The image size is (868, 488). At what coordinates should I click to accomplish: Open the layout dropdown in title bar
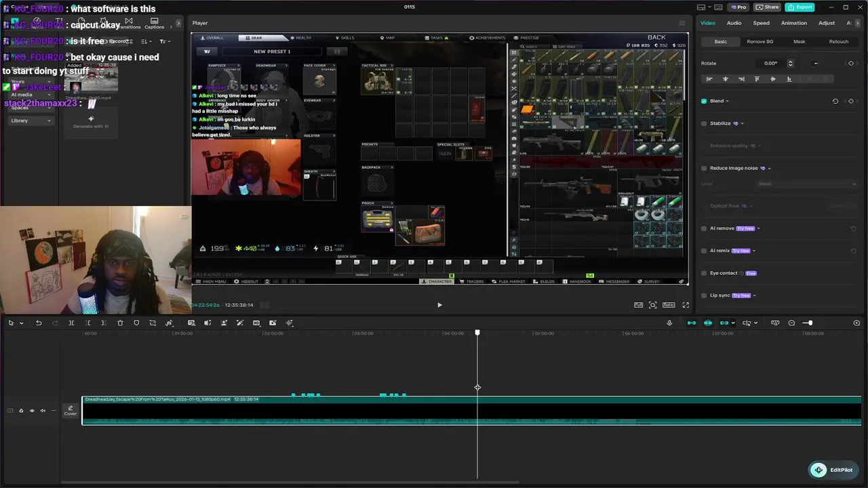[709, 7]
